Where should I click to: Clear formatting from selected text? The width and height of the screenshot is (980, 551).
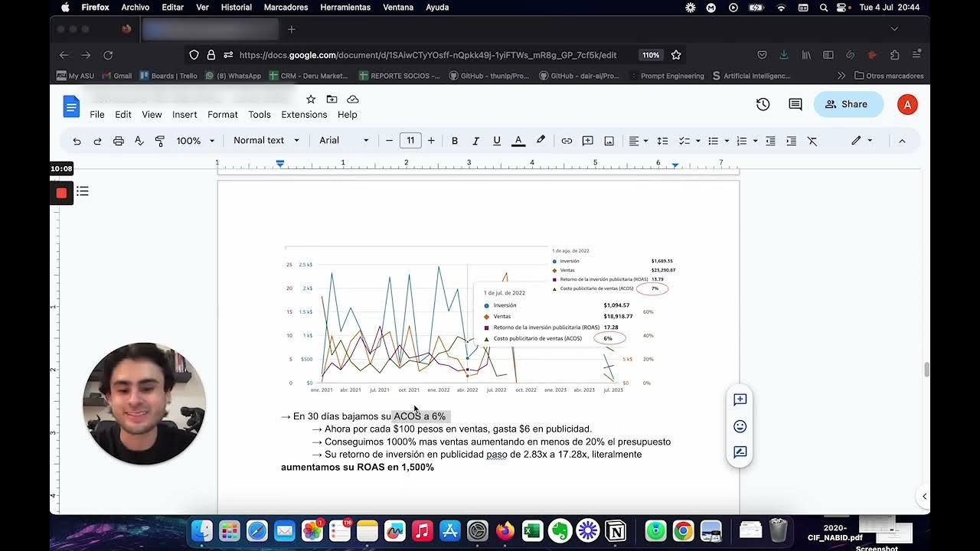pos(812,141)
